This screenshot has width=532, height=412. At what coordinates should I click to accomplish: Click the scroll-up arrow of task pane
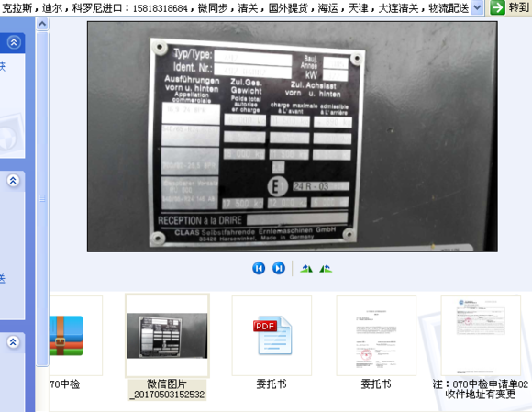[42, 24]
